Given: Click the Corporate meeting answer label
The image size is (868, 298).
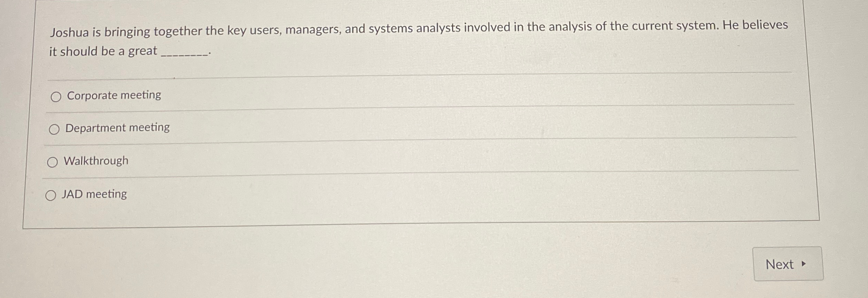Looking at the screenshot, I should (114, 95).
